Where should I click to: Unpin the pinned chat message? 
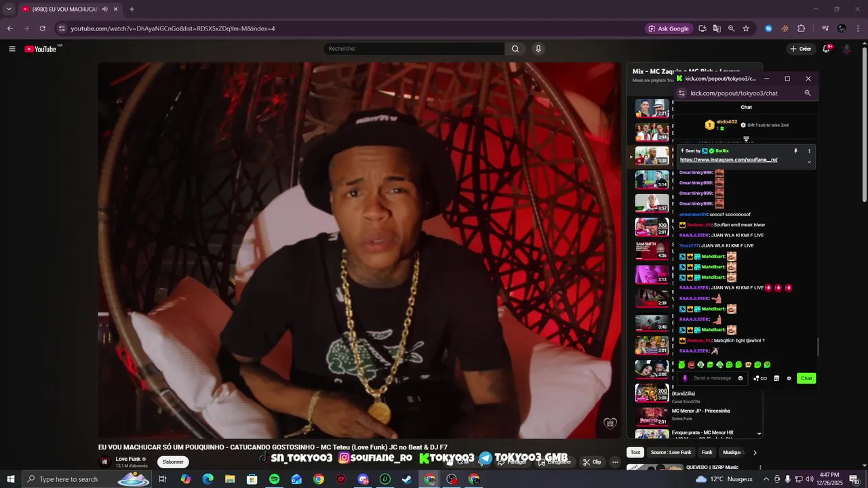[795, 150]
